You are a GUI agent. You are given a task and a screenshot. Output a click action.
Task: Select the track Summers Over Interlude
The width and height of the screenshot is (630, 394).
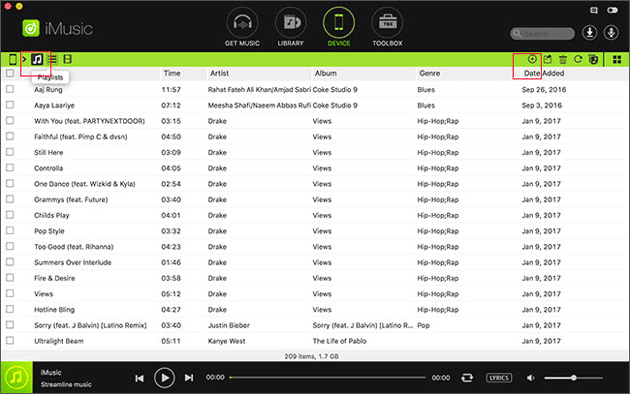72,262
